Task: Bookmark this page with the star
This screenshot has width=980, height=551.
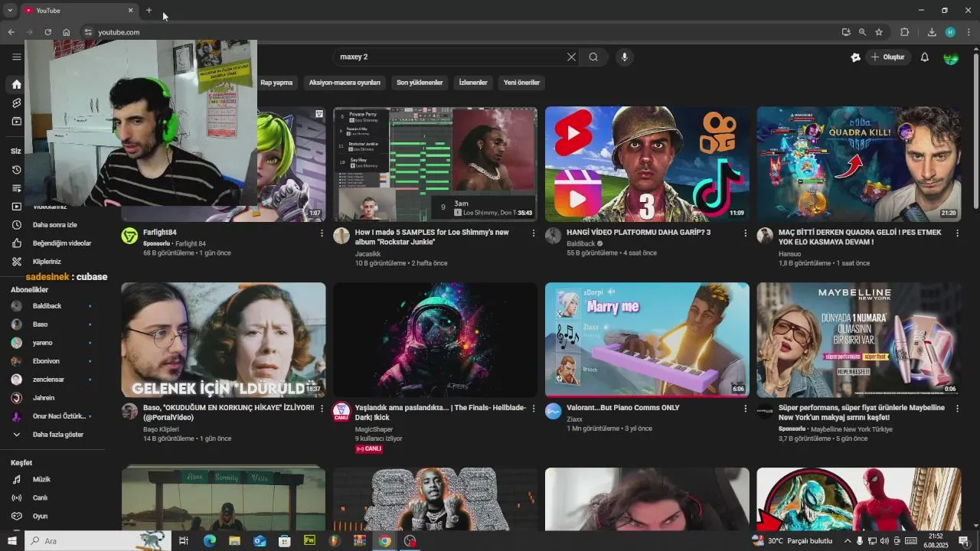Action: coord(879,32)
